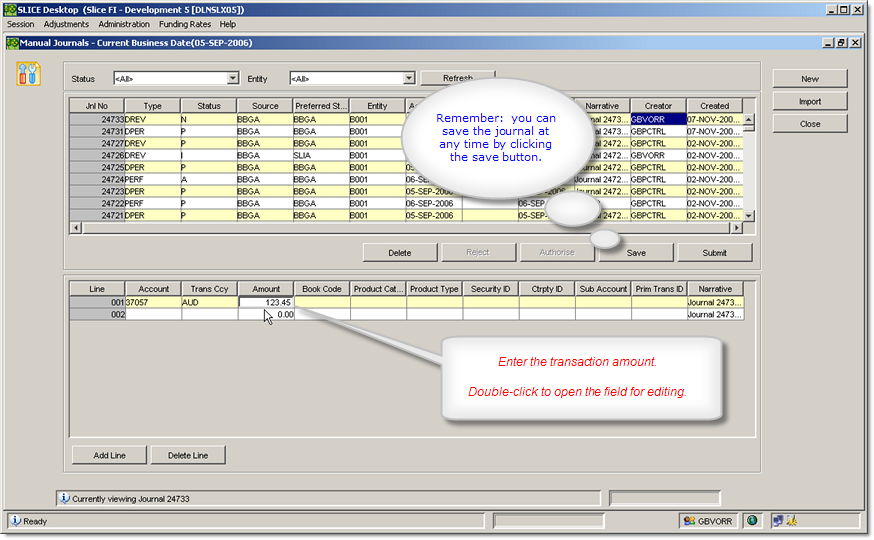The height and width of the screenshot is (540, 874).
Task: Click the green globe status icon
Action: 752,521
